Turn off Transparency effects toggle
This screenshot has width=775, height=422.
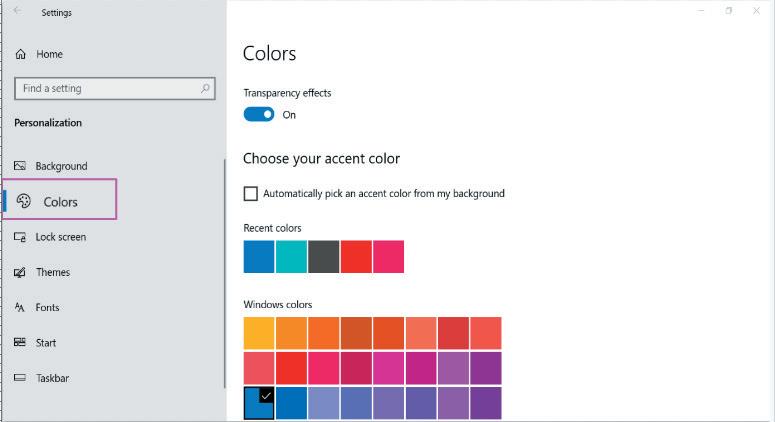[x=259, y=115]
